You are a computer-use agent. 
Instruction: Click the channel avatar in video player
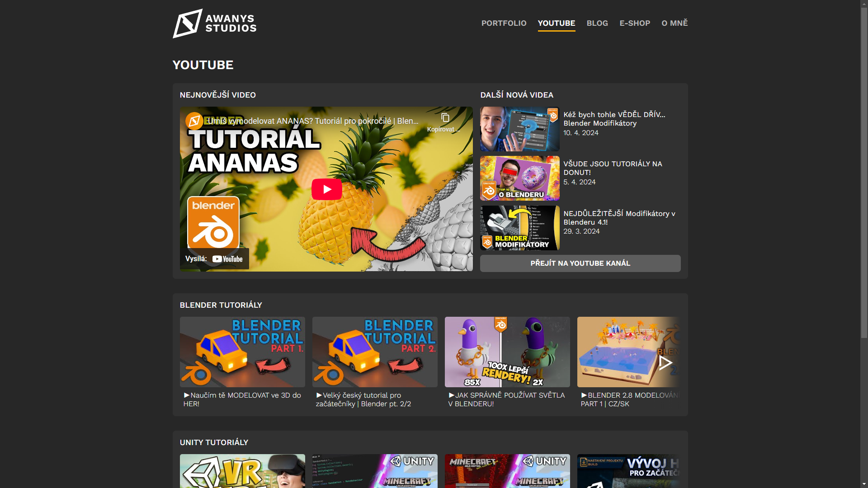coord(194,121)
